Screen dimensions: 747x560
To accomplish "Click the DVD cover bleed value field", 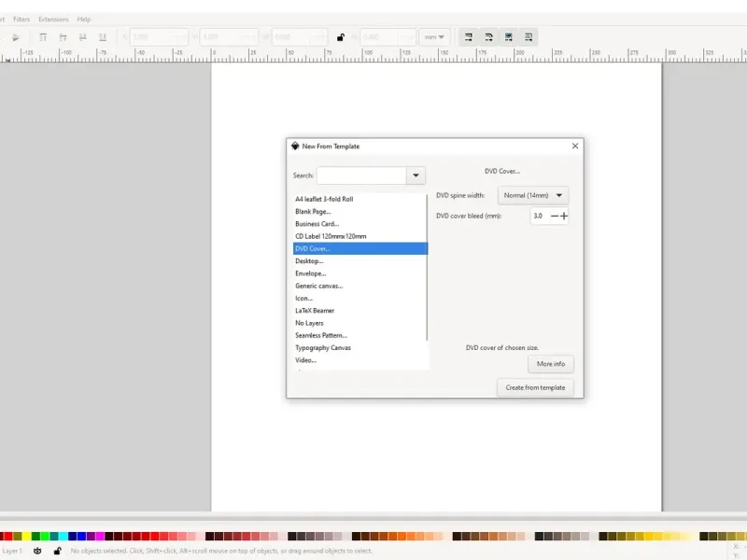I will tap(540, 216).
